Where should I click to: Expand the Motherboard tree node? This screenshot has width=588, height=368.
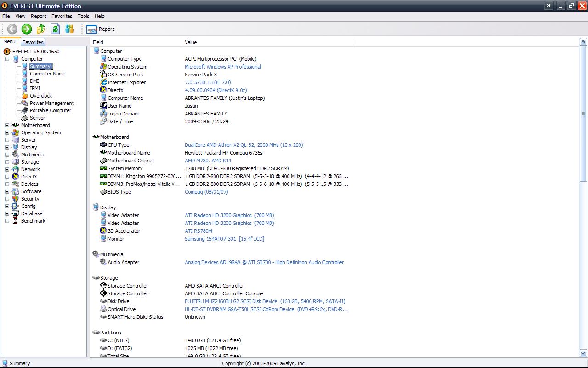pyautogui.click(x=7, y=125)
